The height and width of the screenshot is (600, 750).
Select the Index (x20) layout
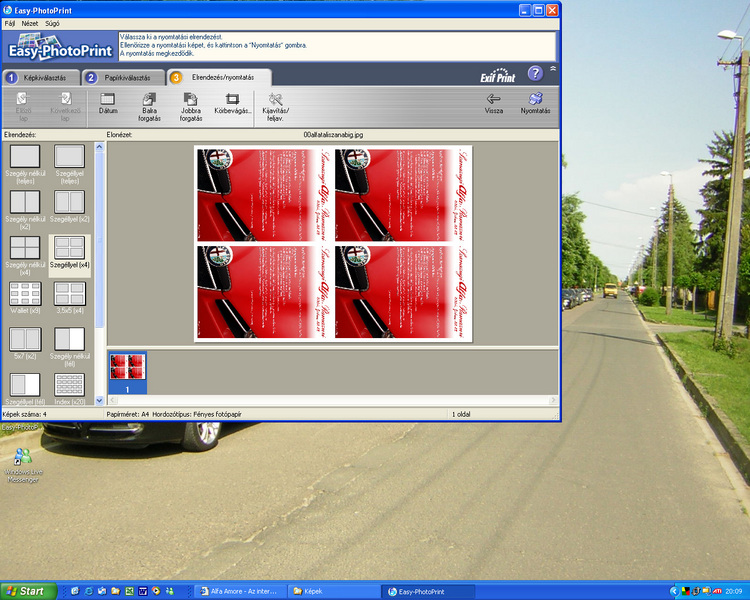coord(69,389)
